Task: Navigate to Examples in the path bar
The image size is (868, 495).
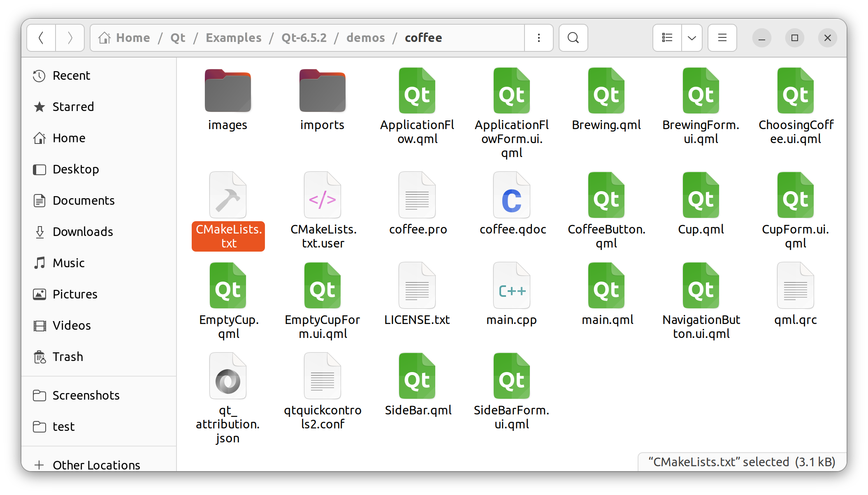Action: (x=233, y=38)
